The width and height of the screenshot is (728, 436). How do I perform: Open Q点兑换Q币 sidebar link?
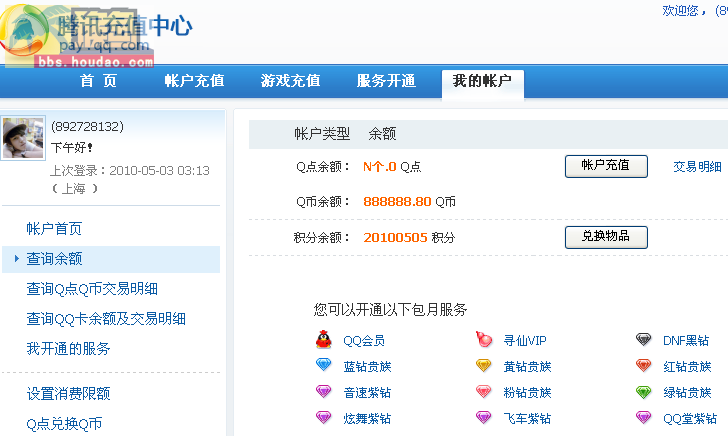[x=64, y=424]
